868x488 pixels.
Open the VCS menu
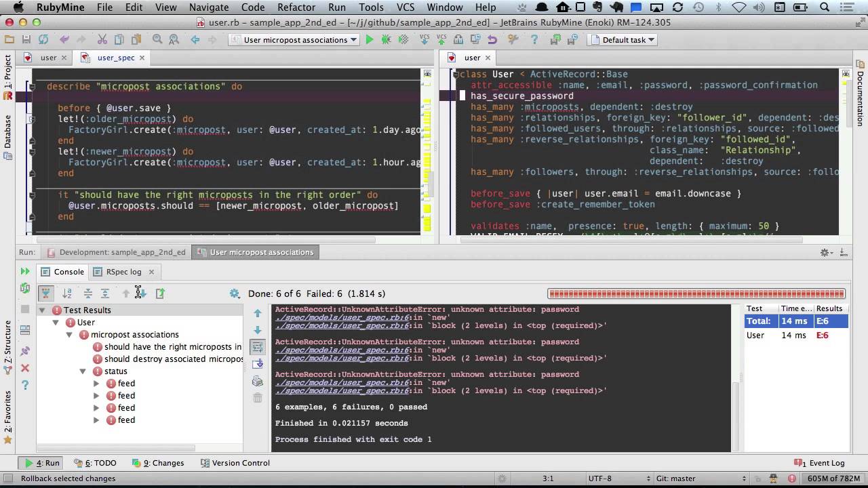[x=406, y=7]
